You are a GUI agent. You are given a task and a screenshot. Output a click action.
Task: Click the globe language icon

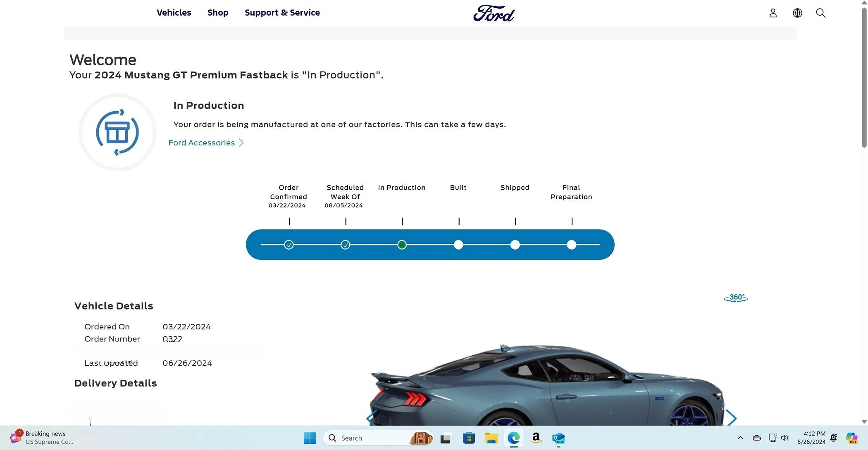797,13
